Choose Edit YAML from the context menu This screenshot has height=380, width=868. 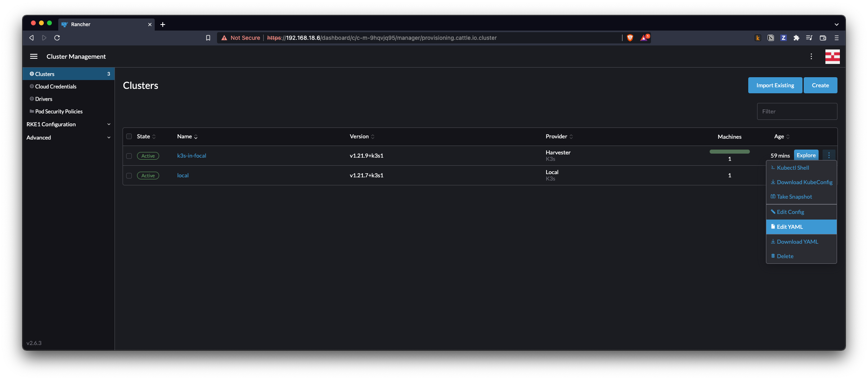pyautogui.click(x=789, y=227)
